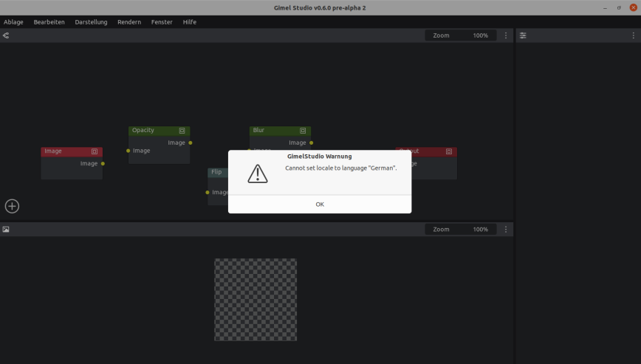Toggle the Image node expand icon
Image resolution: width=641 pixels, height=364 pixels.
(x=95, y=151)
